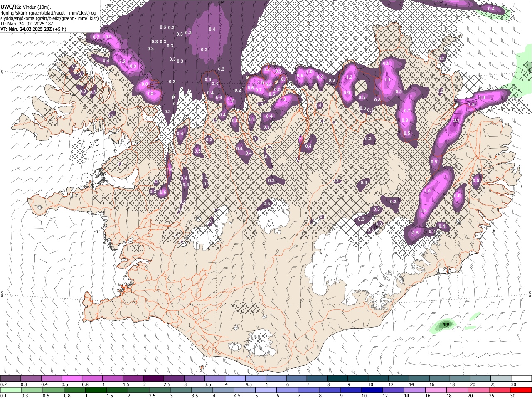Pick the violet 14 swatch in the bottom scale
The height and width of the screenshot is (399, 532).
pos(414,390)
